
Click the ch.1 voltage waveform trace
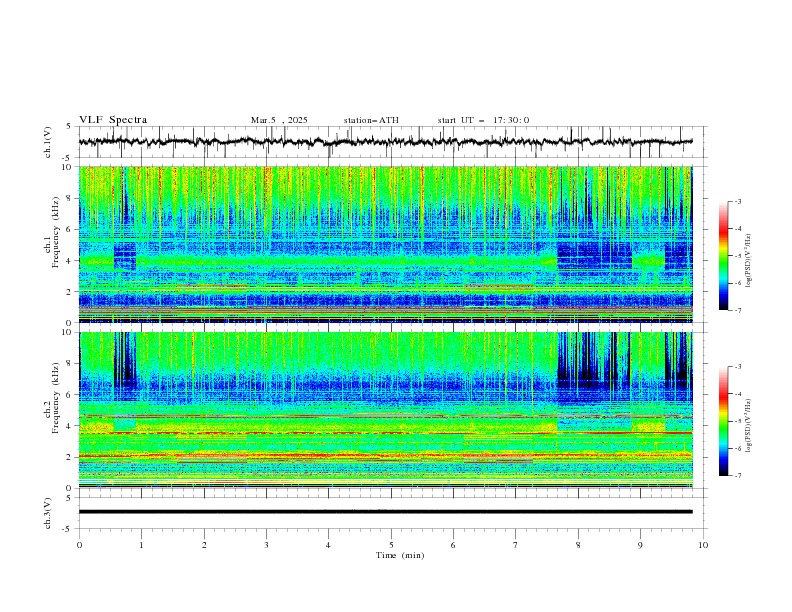coord(385,142)
